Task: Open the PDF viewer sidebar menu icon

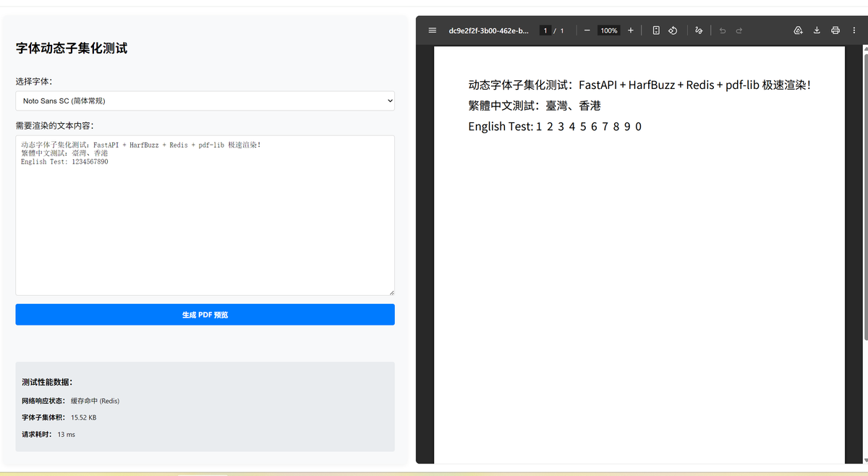Action: coord(433,30)
